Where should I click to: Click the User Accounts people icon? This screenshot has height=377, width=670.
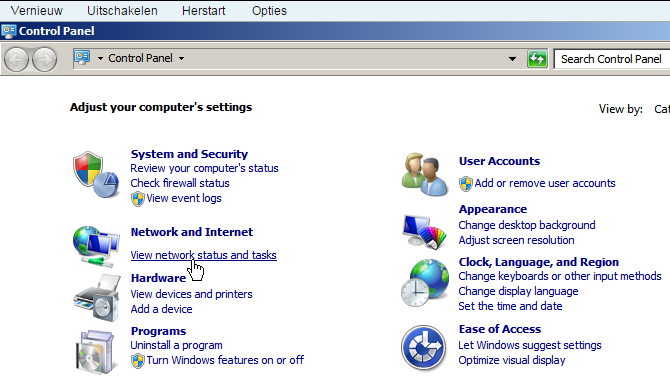424,174
